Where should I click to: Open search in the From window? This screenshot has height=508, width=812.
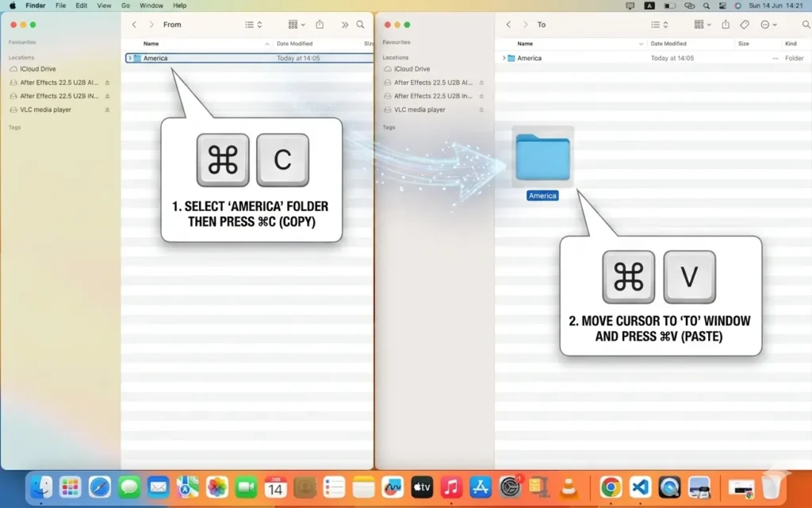(x=361, y=25)
